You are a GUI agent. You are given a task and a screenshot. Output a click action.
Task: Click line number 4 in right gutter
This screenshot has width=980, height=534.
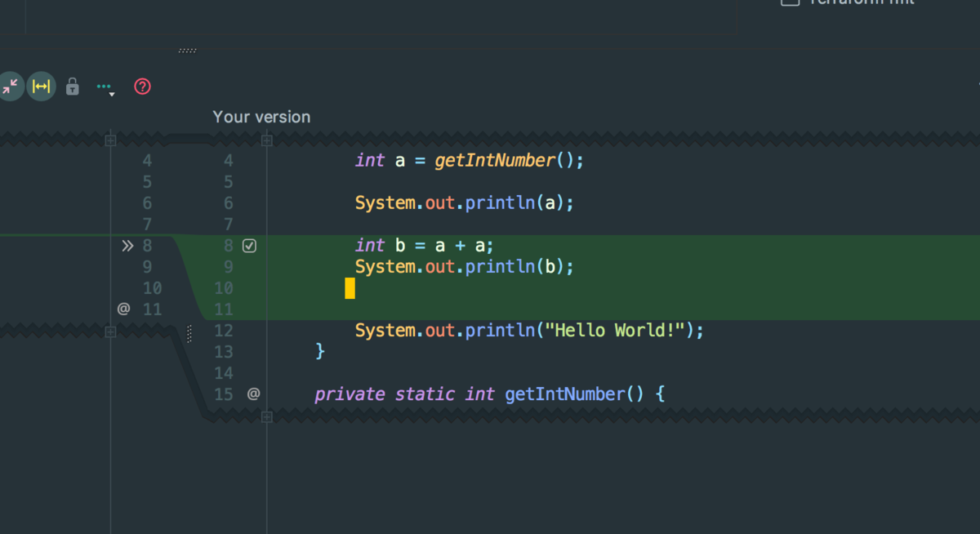click(228, 161)
